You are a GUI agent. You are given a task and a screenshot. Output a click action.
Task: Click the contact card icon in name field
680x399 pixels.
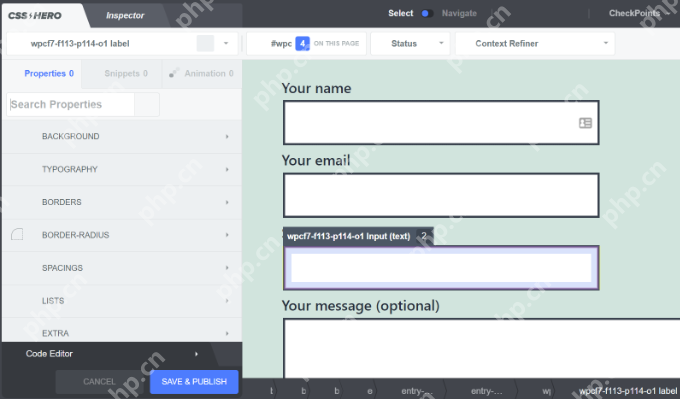click(585, 123)
